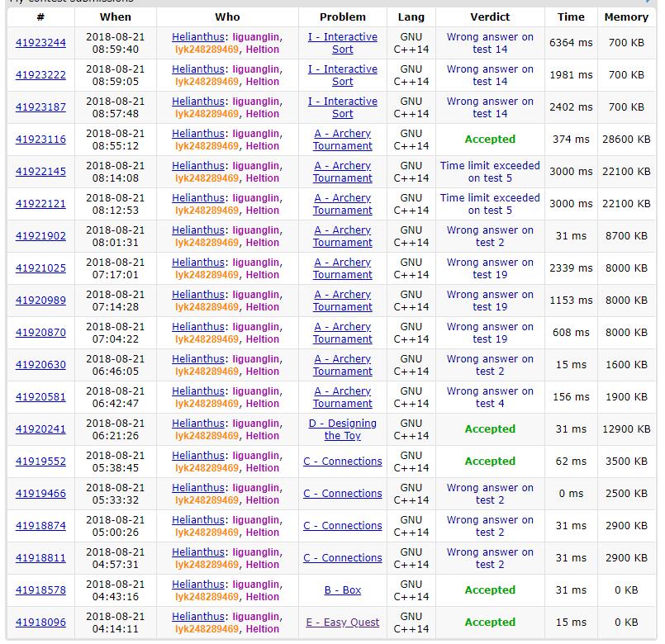Select submission number 41919552

pos(40,462)
